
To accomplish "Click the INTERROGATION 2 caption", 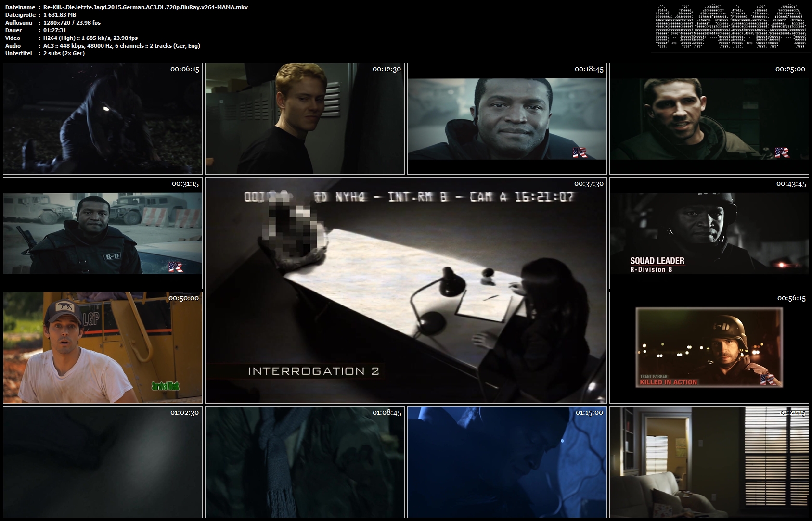I will pyautogui.click(x=313, y=371).
